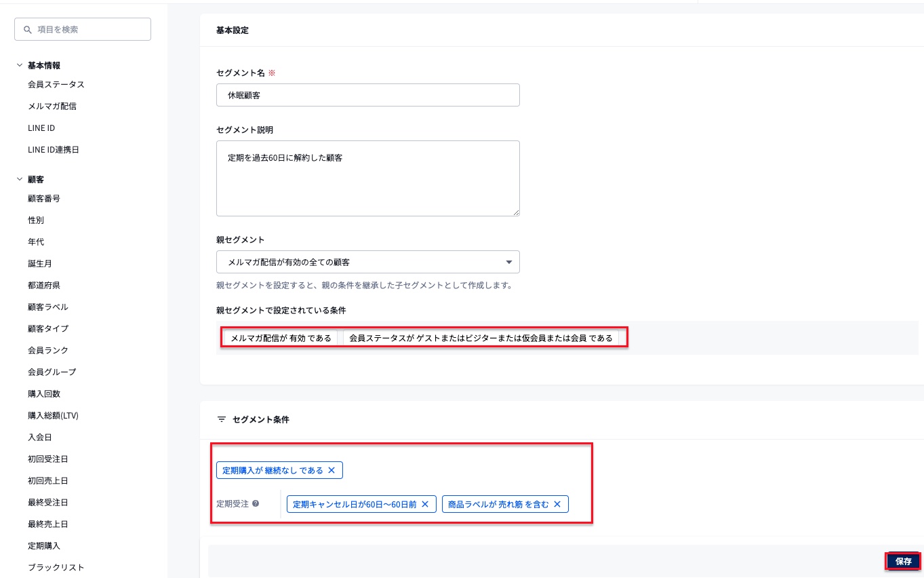
Task: Collapse the 基本情報 section in the sidebar
Action: (x=19, y=65)
